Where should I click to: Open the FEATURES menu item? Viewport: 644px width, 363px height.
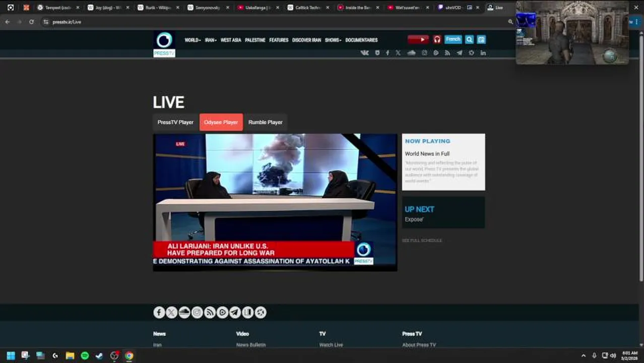[x=279, y=40]
